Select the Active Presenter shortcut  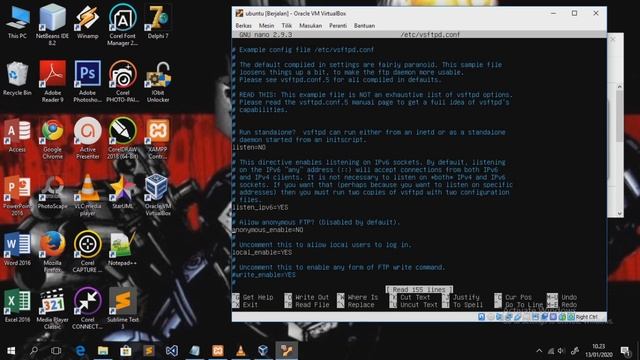87,139
